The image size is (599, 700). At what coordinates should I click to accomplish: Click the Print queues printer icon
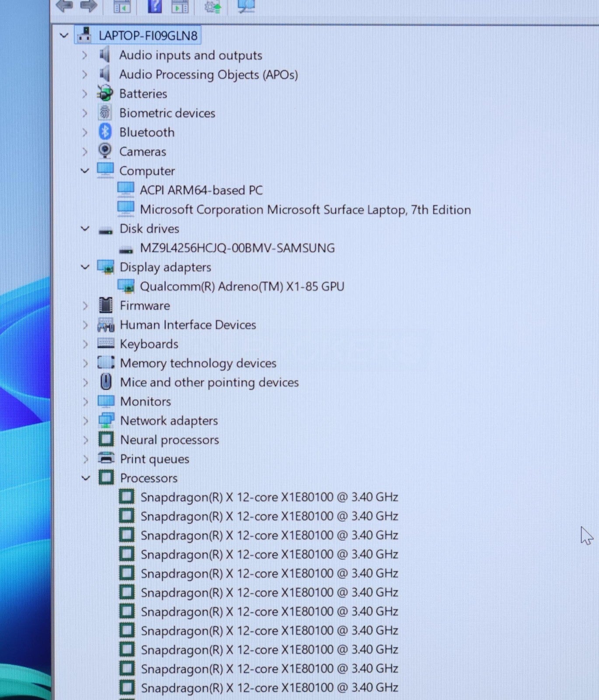click(x=106, y=458)
